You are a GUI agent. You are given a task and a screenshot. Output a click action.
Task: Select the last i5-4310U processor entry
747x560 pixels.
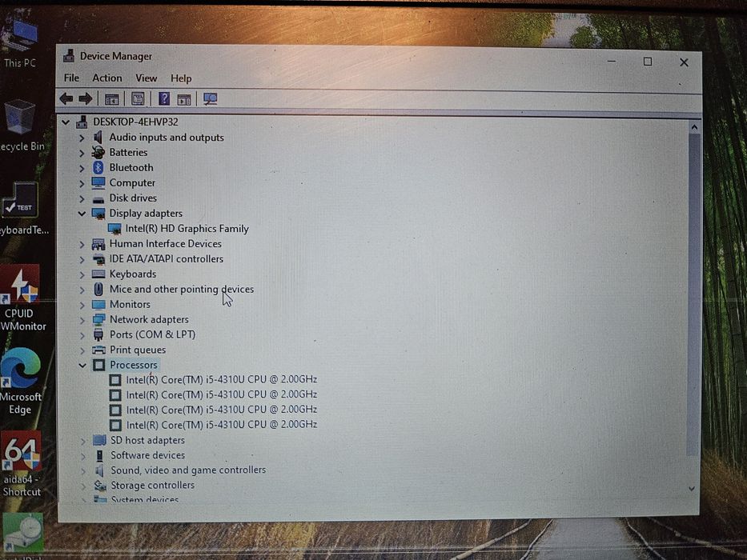click(x=222, y=425)
